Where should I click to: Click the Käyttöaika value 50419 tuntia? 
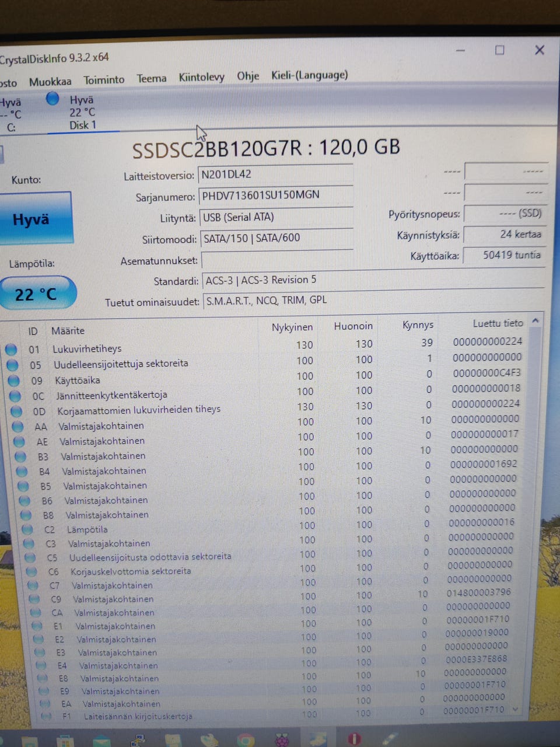[x=504, y=254]
